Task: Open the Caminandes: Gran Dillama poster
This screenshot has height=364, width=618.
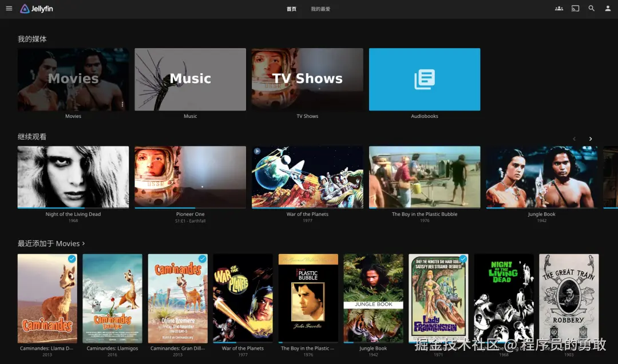Action: pyautogui.click(x=178, y=298)
